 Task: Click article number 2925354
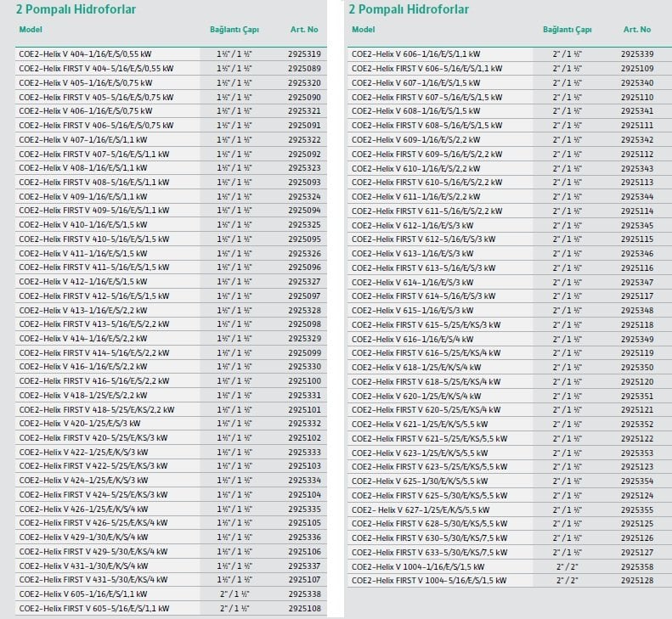pyautogui.click(x=637, y=481)
